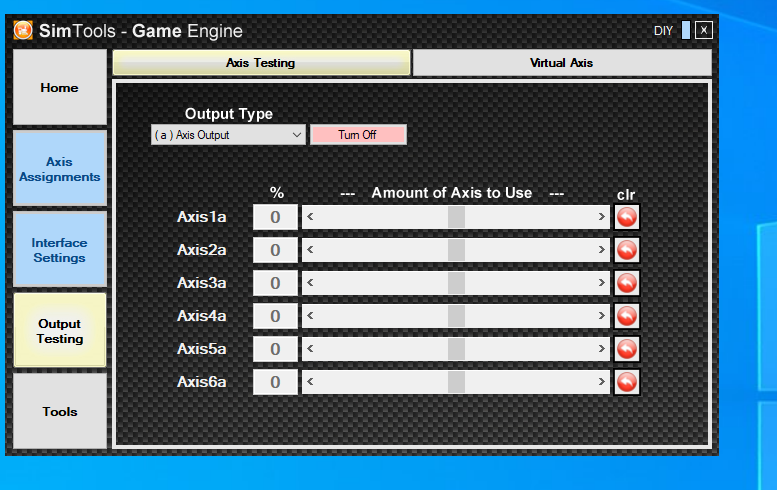The height and width of the screenshot is (490, 777).
Task: Click the left arrow of Axis4a slider
Action: [310, 316]
